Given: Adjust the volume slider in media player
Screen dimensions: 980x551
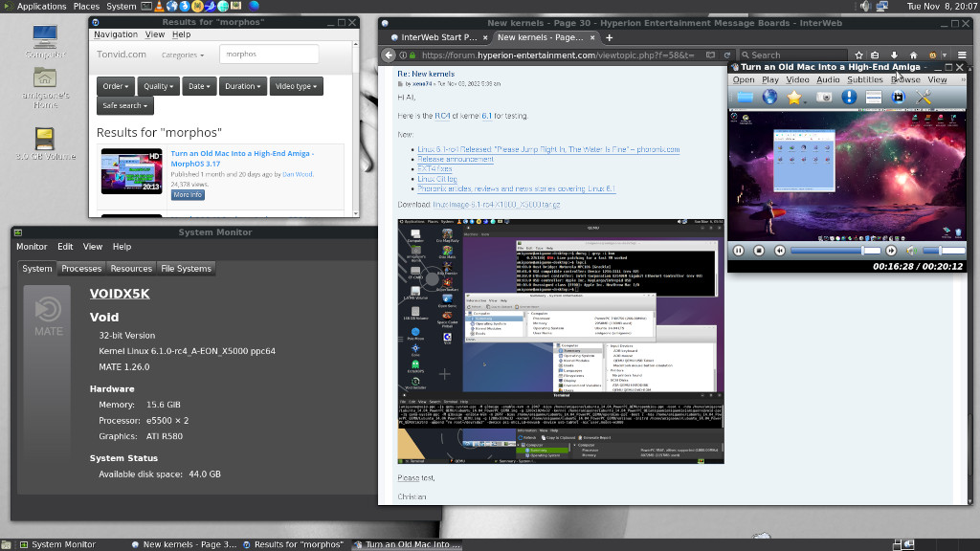Looking at the screenshot, I should coord(944,251).
